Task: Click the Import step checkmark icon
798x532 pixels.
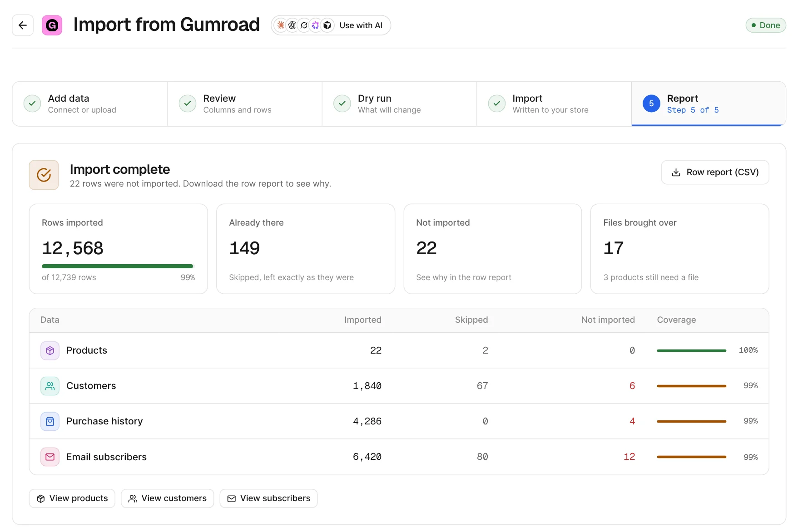Action: click(497, 103)
